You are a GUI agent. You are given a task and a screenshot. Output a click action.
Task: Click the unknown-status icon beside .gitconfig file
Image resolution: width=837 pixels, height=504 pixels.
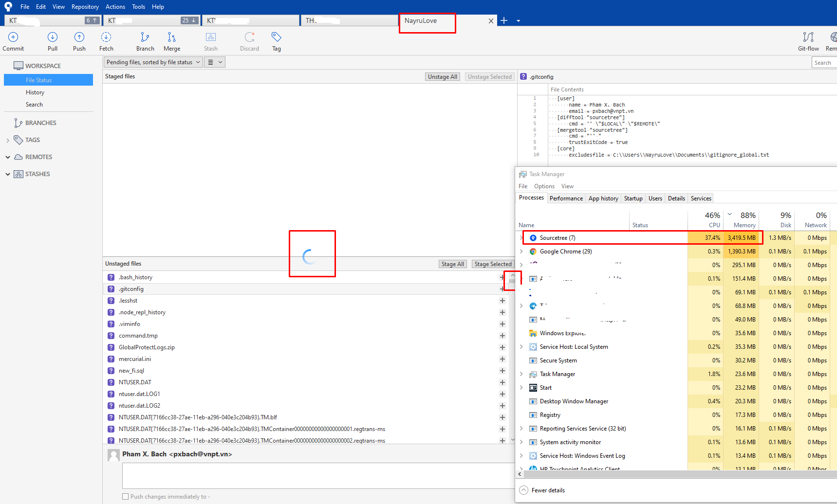[111, 289]
